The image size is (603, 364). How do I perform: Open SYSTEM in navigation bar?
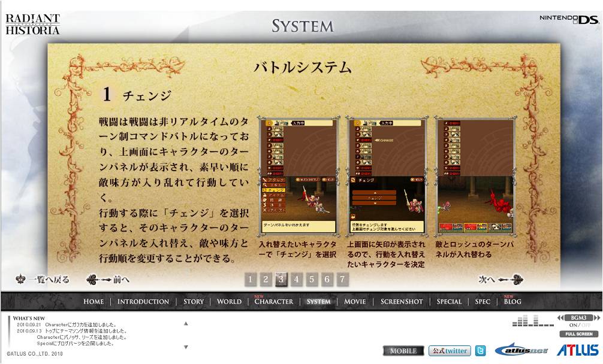pyautogui.click(x=318, y=301)
